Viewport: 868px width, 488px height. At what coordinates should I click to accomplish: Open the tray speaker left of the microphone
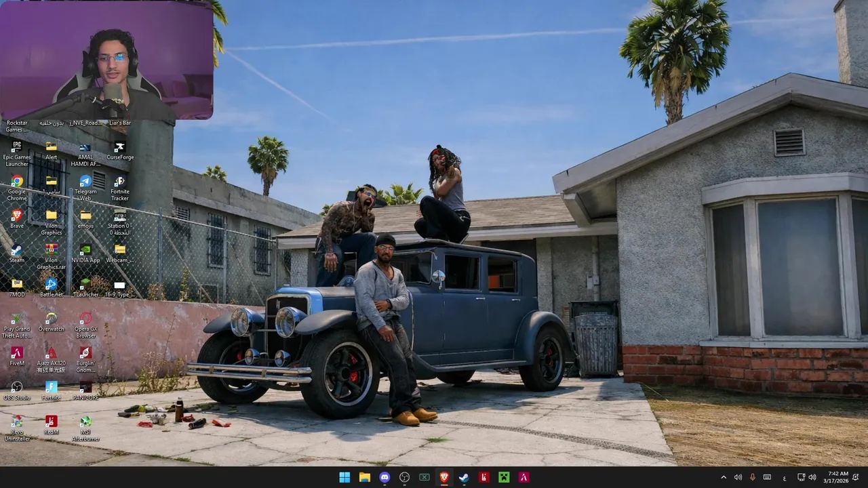[x=738, y=477]
